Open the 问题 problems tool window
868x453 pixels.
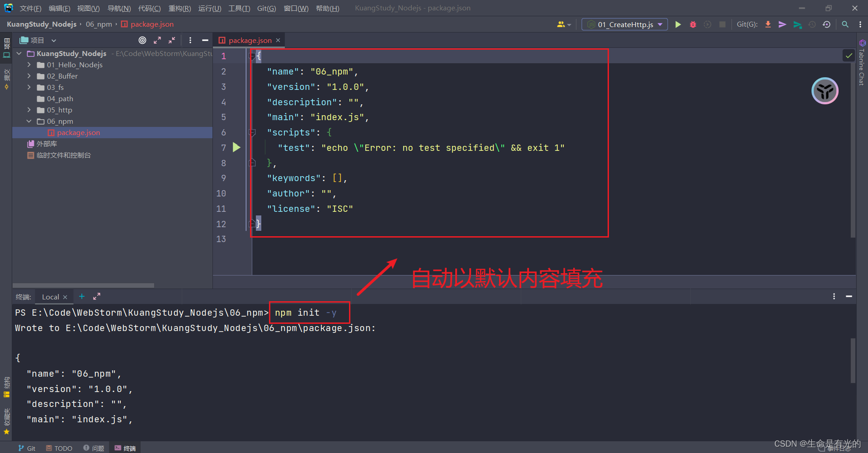[x=94, y=448]
